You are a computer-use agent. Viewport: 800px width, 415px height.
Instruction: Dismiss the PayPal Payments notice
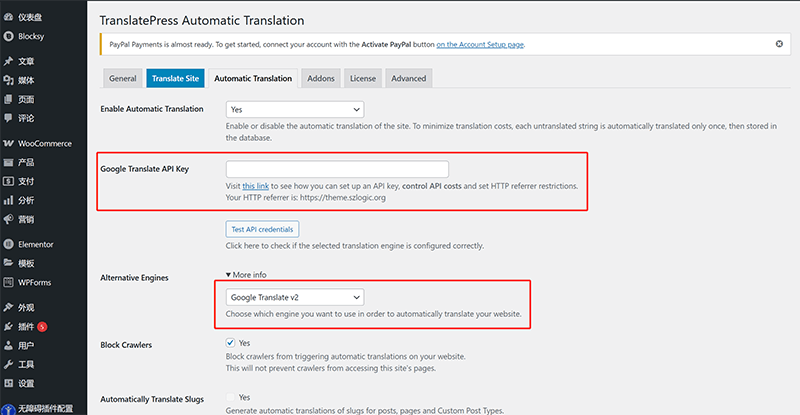click(779, 44)
